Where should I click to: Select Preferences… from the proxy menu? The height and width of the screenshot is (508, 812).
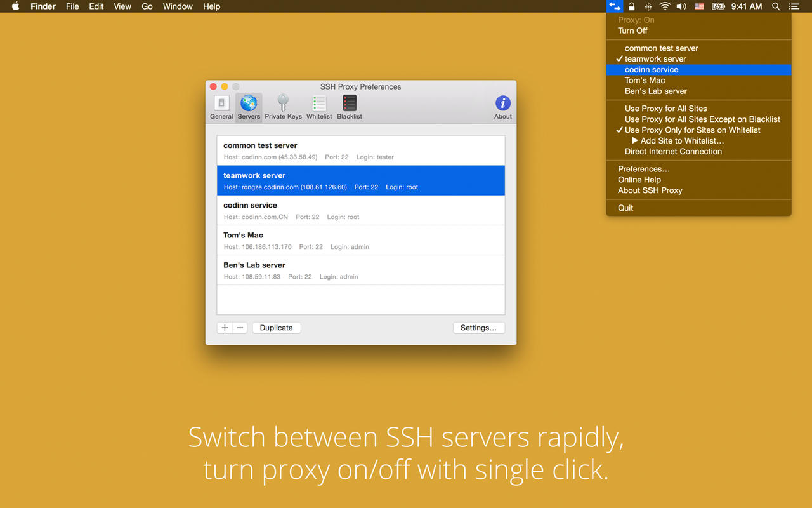644,169
